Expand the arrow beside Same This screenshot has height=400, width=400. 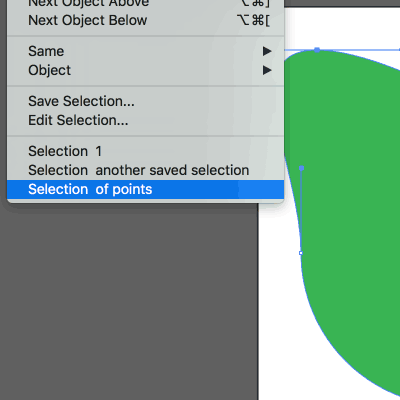[267, 51]
